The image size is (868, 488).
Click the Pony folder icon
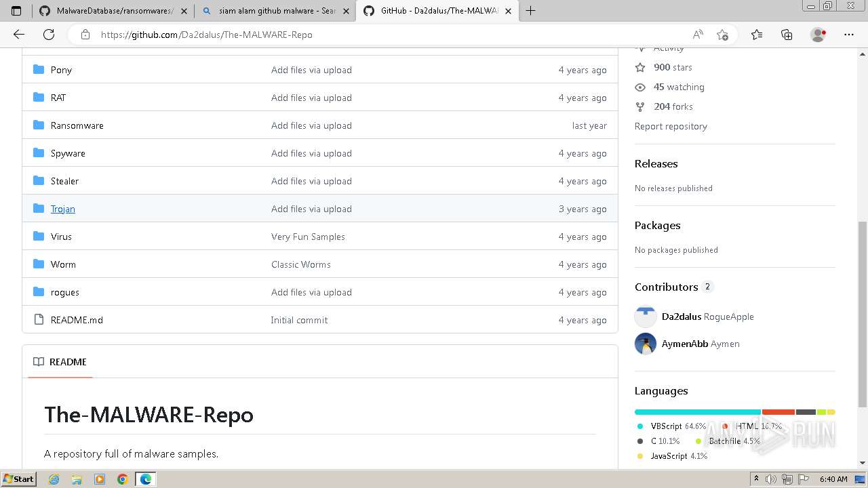coord(39,70)
